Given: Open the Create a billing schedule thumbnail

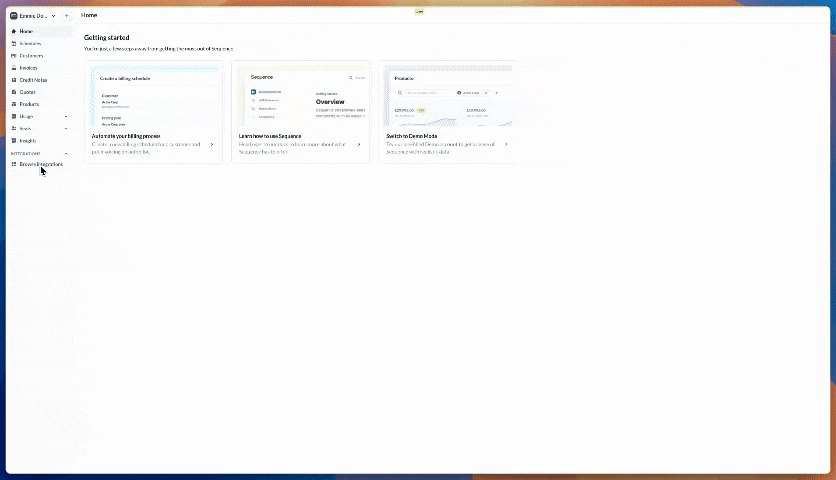Looking at the screenshot, I should click(154, 95).
